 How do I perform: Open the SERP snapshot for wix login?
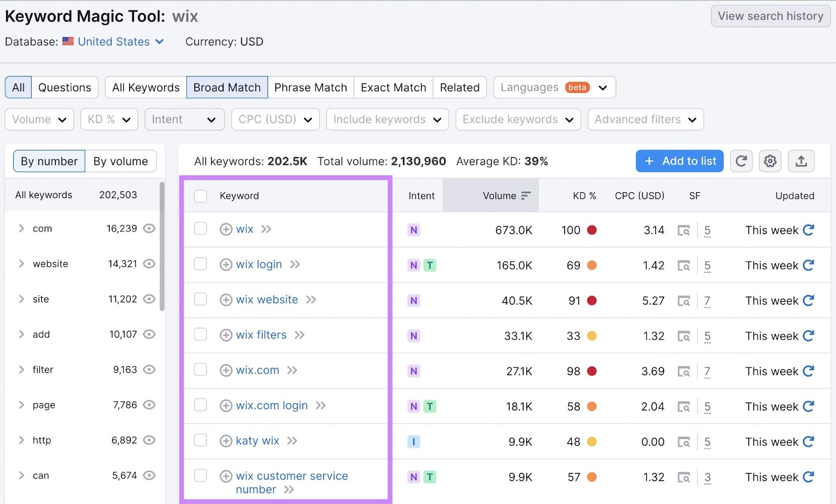684,265
